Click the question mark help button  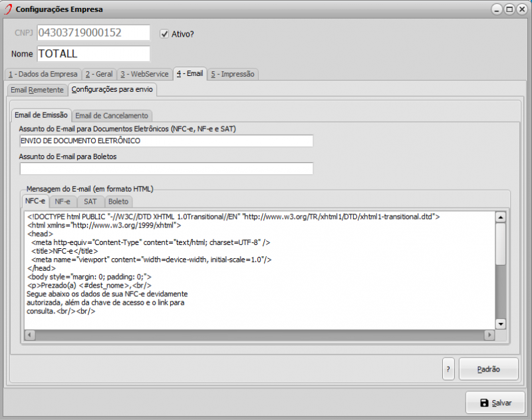(x=448, y=368)
